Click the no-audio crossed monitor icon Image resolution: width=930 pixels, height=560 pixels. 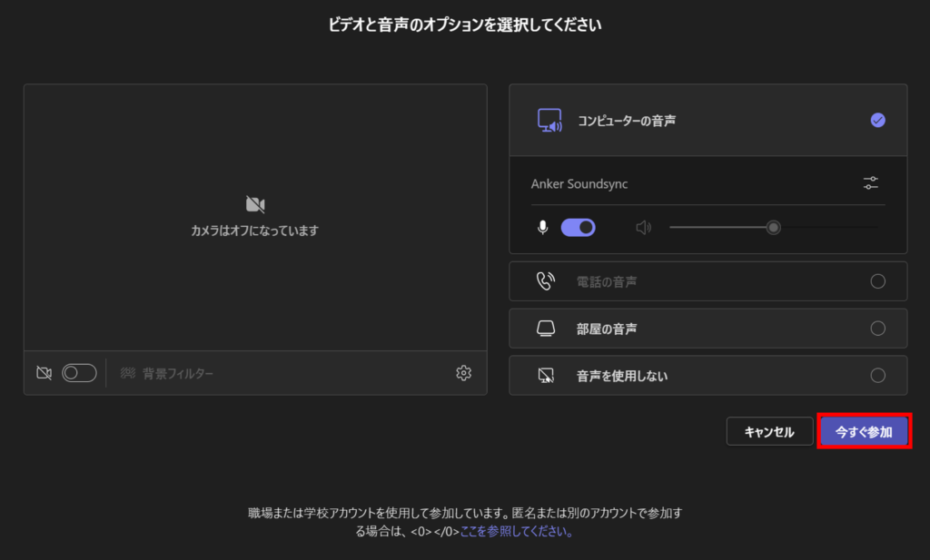(546, 375)
